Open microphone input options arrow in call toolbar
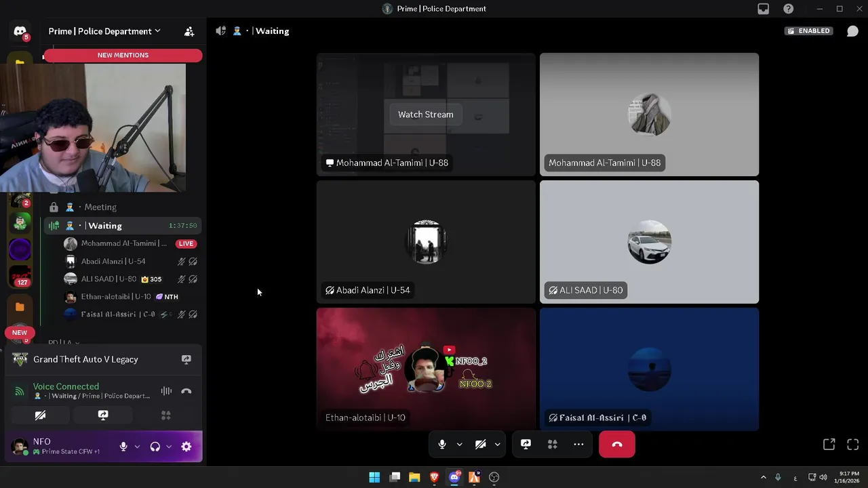 (459, 445)
